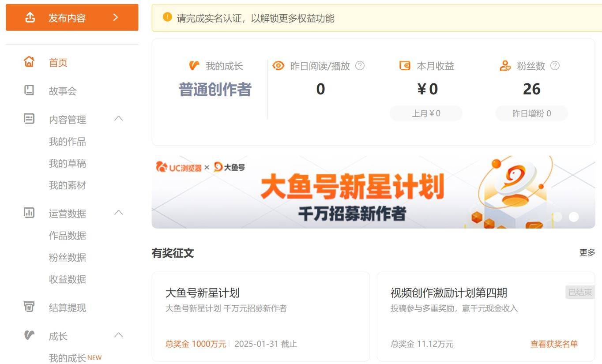Click the eye icon beside 昨日阅读/播放

coord(278,66)
